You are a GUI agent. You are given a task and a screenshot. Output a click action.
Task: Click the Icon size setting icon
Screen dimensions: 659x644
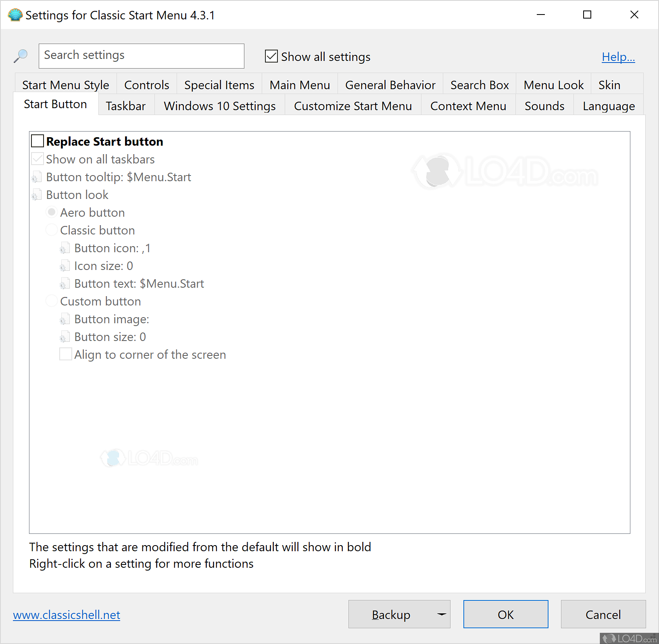[x=65, y=266]
